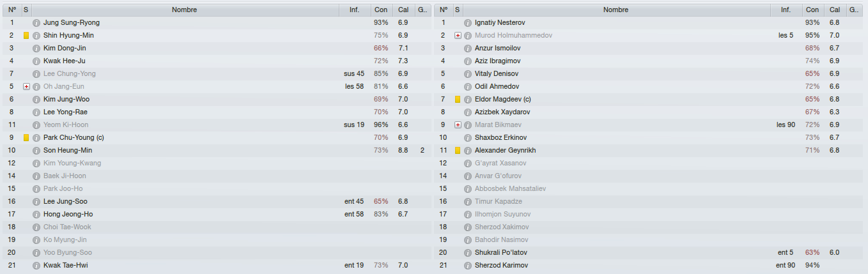The height and width of the screenshot is (274, 868).
Task: Select Sherzod Karimov row
Action: [649, 265]
